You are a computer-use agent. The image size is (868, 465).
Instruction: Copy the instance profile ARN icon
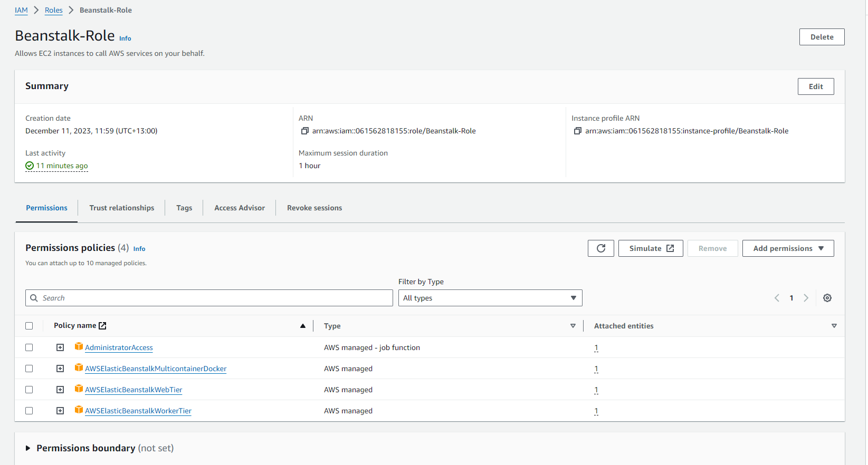577,131
